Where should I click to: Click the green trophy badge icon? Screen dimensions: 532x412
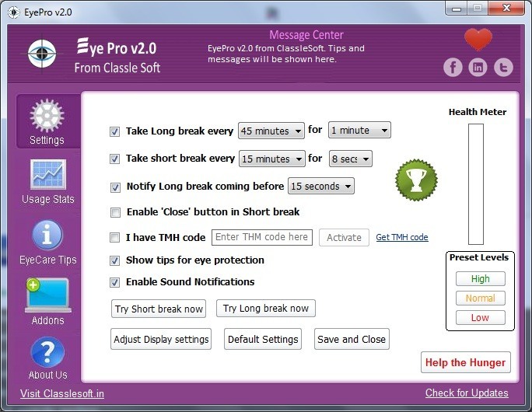pyautogui.click(x=416, y=180)
